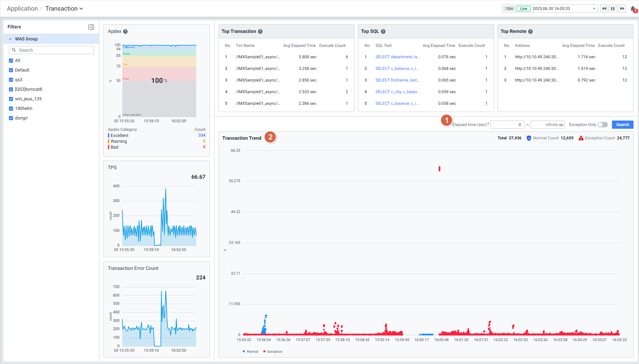Collapse the Filters side panel
The image size is (639, 364).
pos(91,27)
